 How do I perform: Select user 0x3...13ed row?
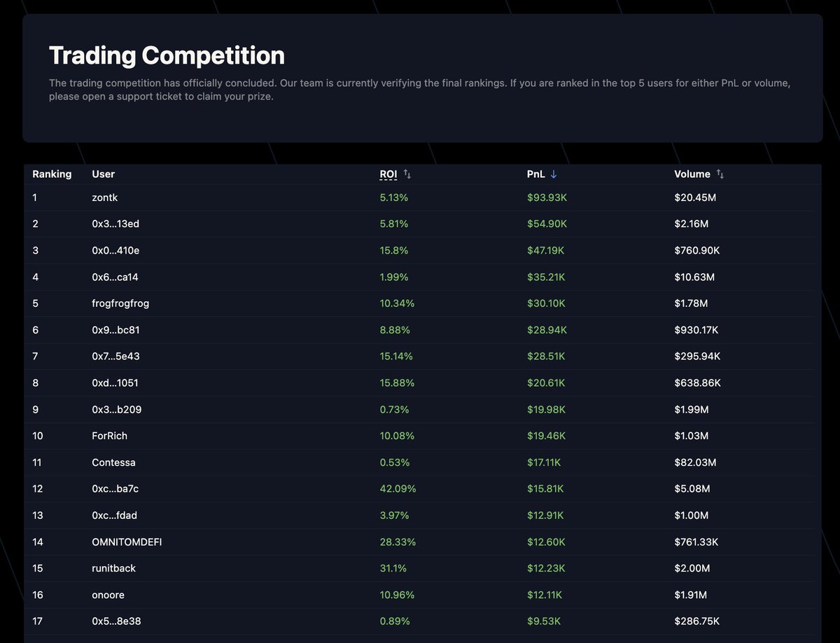pos(420,224)
